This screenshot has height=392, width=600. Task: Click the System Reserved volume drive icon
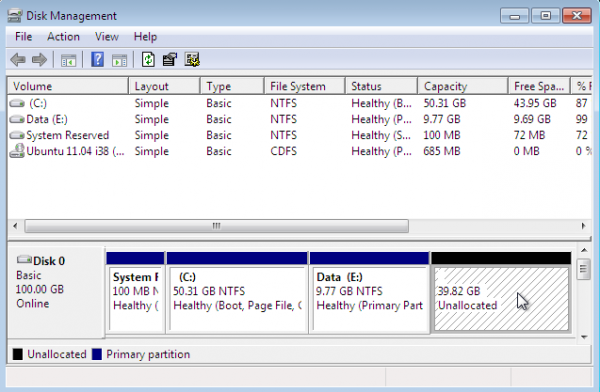click(x=17, y=136)
